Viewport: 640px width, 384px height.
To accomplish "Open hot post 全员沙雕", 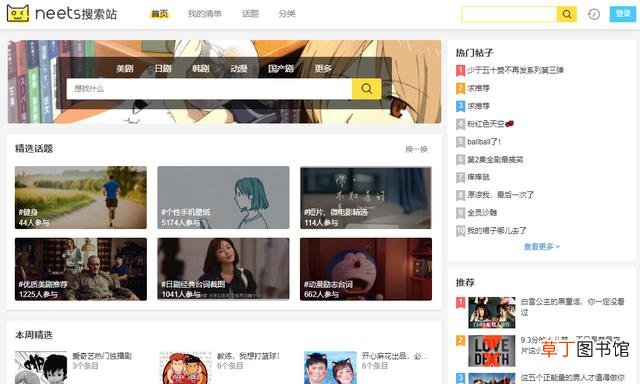I will 482,213.
